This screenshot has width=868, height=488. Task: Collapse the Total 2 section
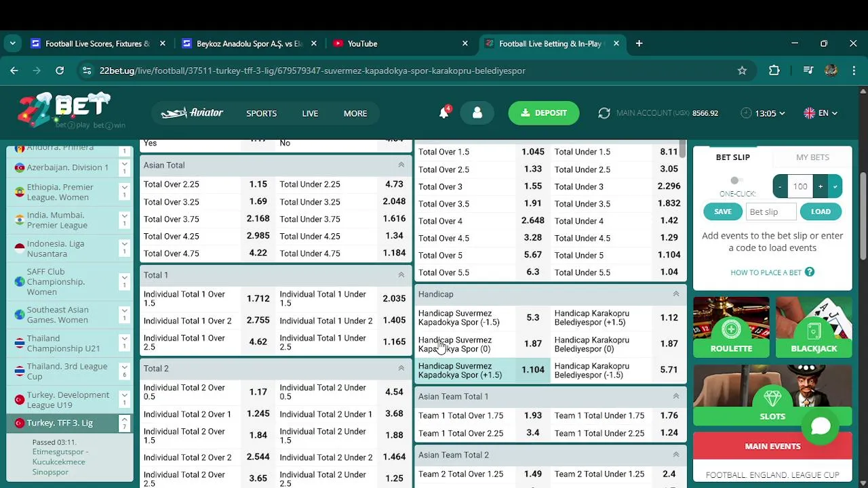(401, 368)
